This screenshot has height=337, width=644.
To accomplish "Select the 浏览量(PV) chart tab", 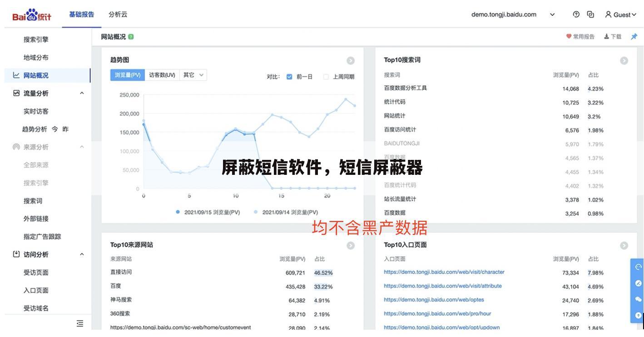I will (x=128, y=75).
